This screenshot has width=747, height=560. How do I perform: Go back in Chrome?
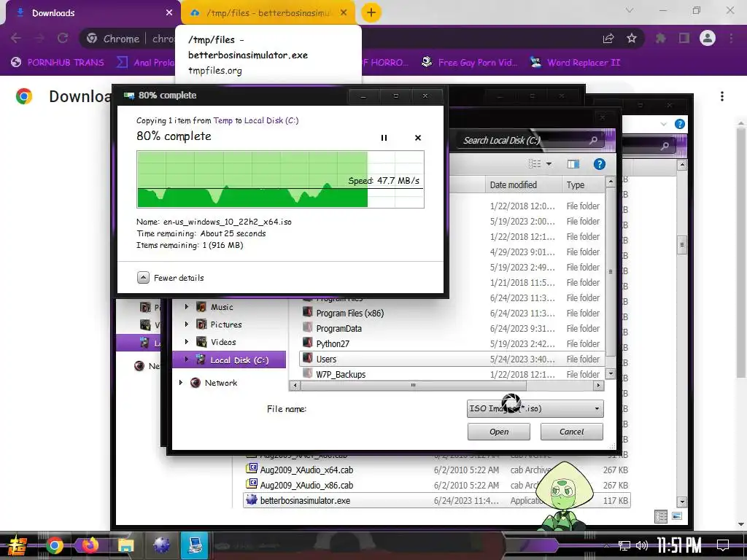click(x=16, y=39)
